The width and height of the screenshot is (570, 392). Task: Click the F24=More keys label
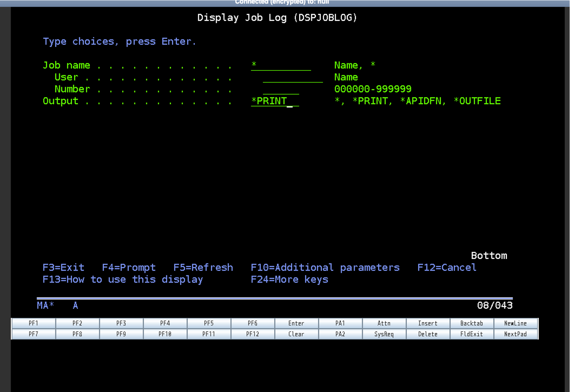(x=289, y=279)
